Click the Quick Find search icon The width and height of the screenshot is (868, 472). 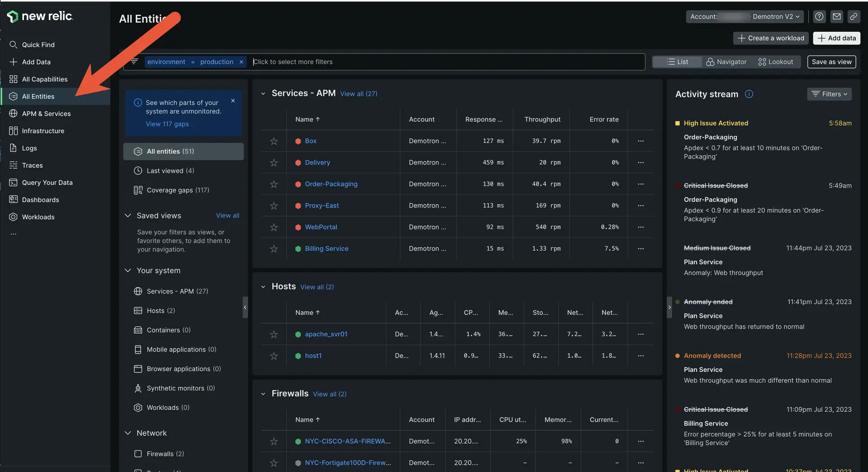pyautogui.click(x=13, y=45)
